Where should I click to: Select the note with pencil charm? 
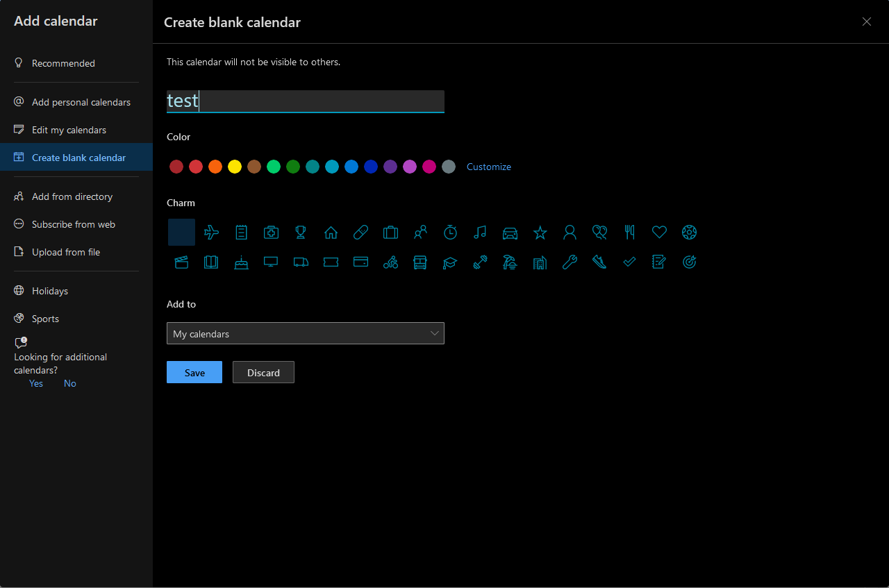pyautogui.click(x=659, y=262)
